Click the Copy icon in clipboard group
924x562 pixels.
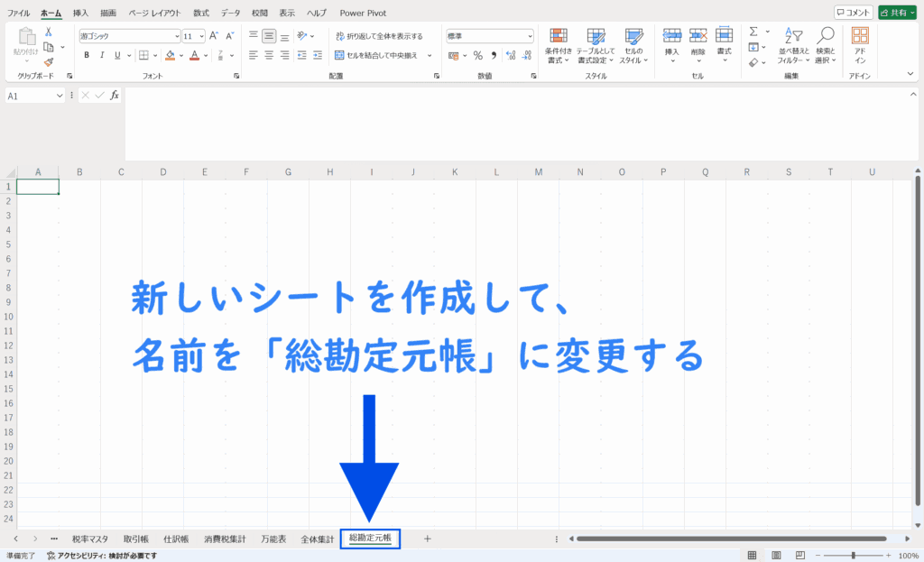[49, 47]
